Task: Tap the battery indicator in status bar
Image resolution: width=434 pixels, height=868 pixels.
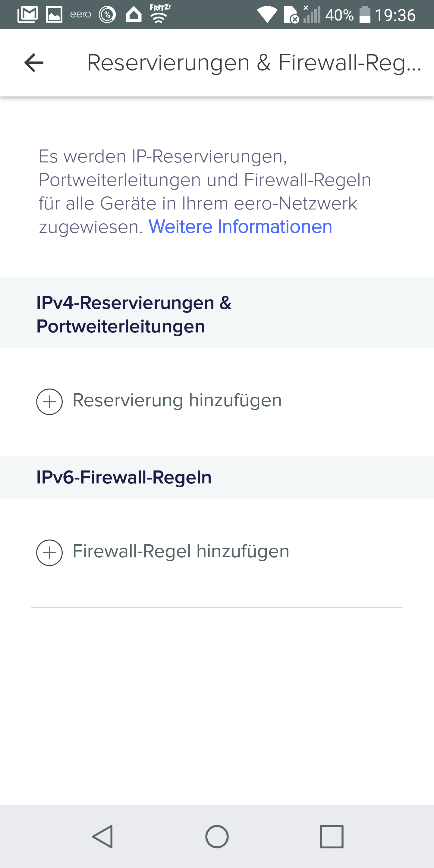Action: point(365,15)
